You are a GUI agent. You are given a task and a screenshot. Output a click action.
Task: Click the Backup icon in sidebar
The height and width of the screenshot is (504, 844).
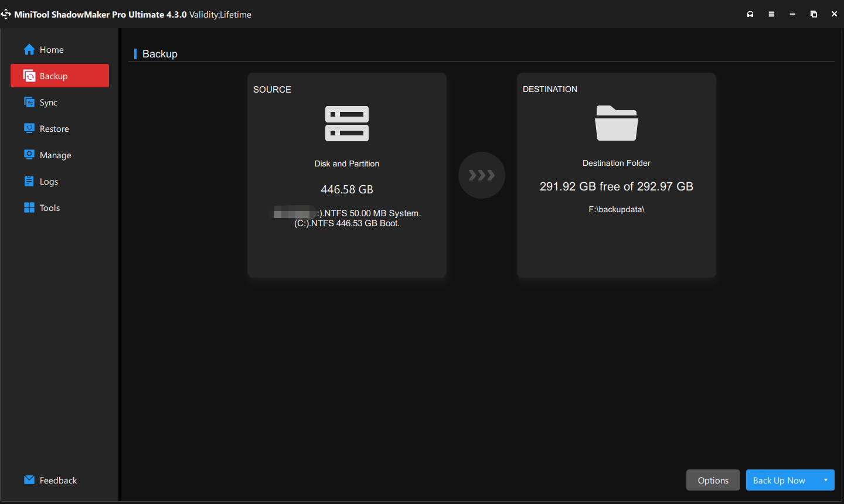[29, 76]
